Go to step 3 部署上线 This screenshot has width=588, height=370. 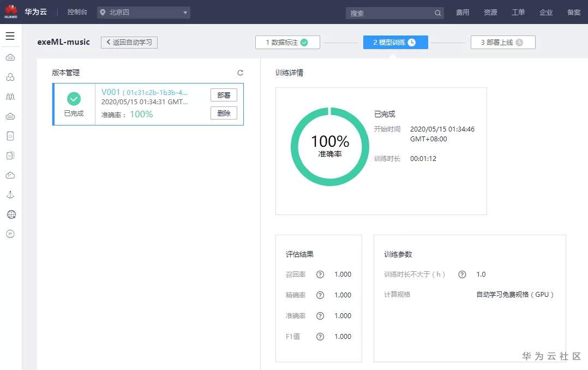click(503, 43)
